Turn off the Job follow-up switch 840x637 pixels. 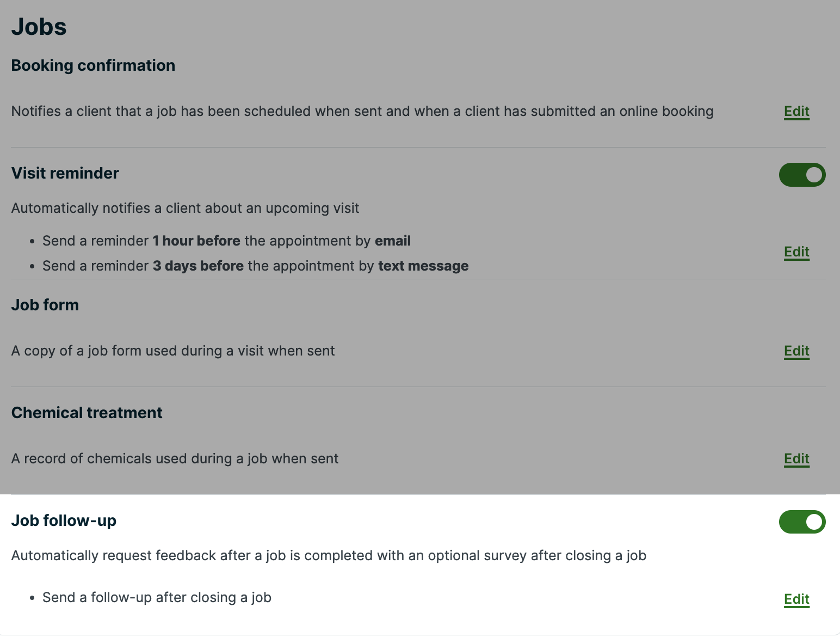802,522
